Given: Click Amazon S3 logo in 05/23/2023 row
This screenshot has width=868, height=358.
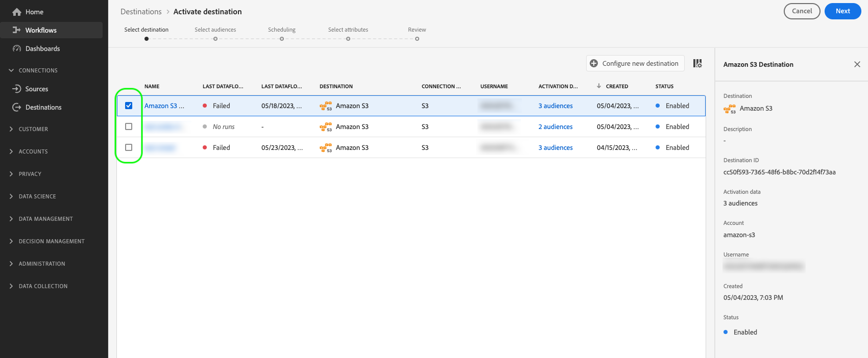Looking at the screenshot, I should coord(326,148).
